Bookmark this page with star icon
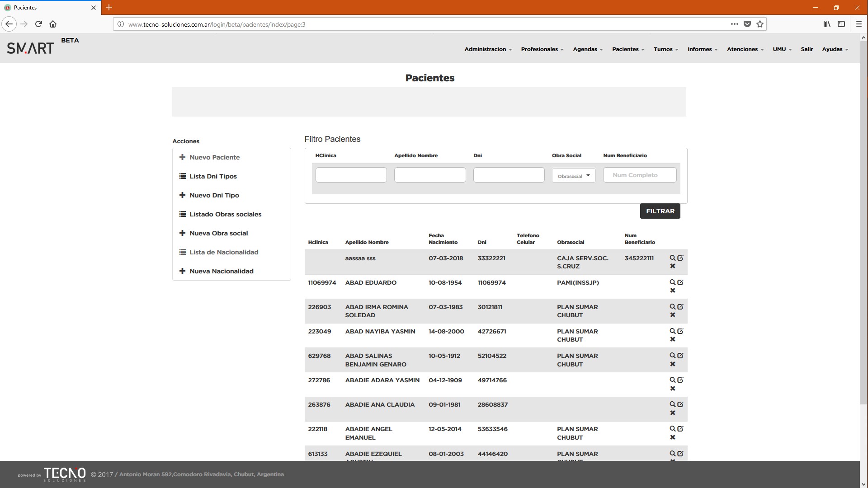This screenshot has height=488, width=868. 760,24
